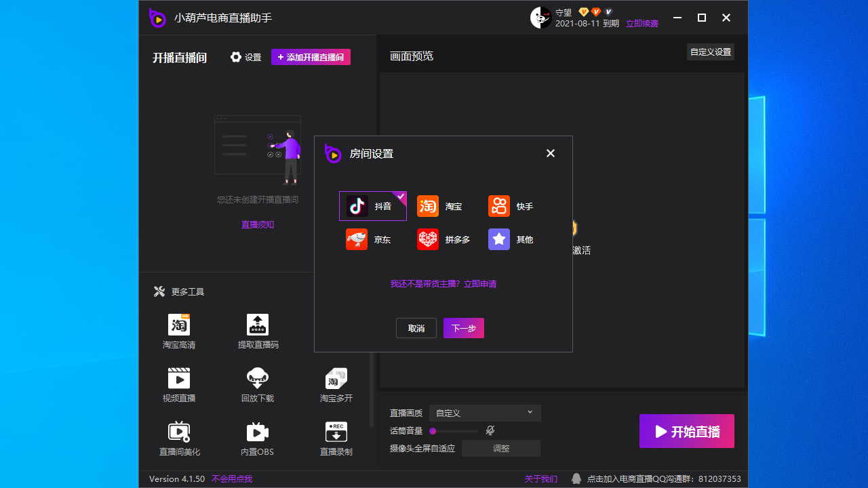
Task: Launch the 视频直播 tool
Action: tap(178, 384)
